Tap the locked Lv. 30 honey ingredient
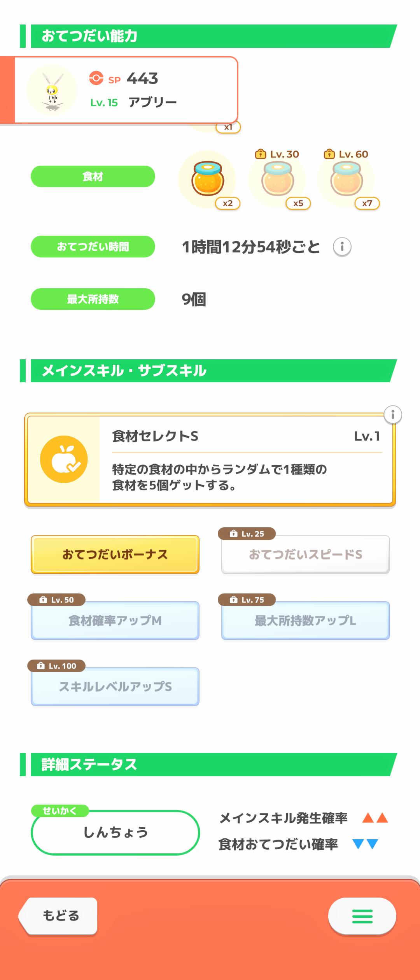This screenshot has width=420, height=980. [277, 179]
